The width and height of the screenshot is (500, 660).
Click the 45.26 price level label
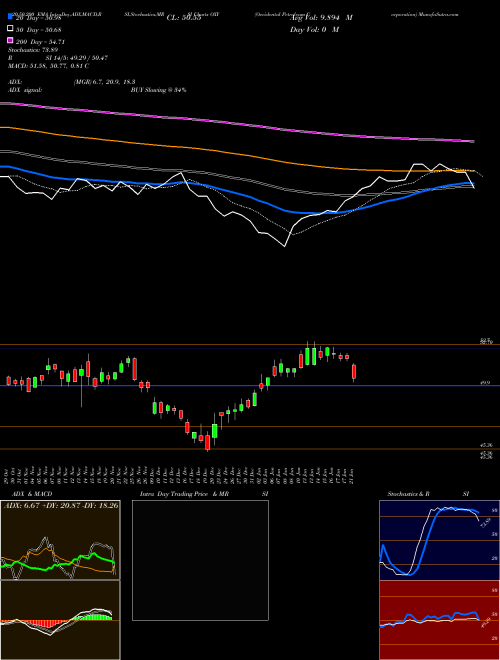[486, 444]
